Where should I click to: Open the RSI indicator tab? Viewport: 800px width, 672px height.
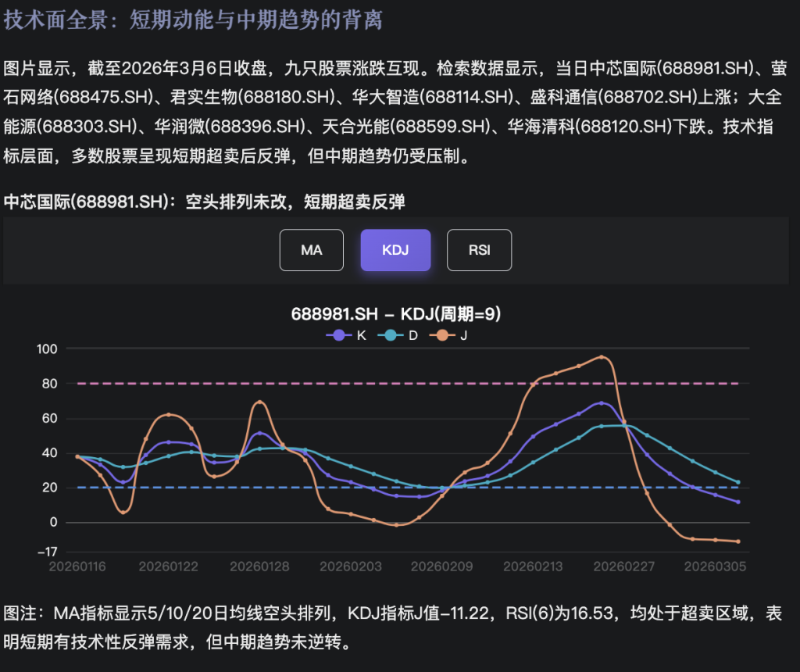point(479,250)
